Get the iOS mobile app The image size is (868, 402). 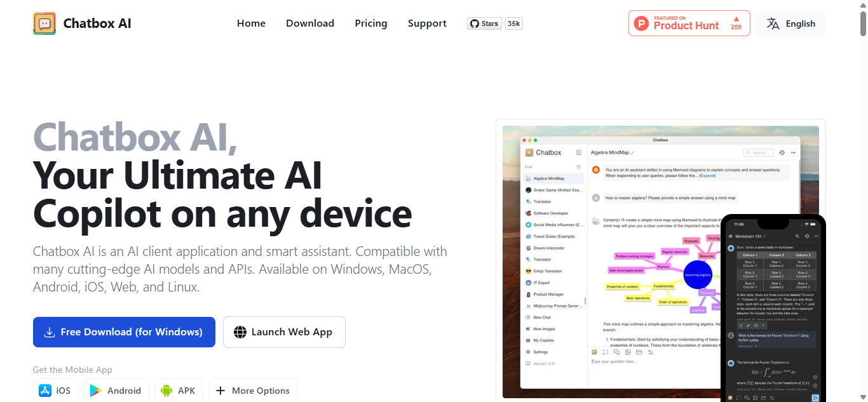[x=56, y=391]
